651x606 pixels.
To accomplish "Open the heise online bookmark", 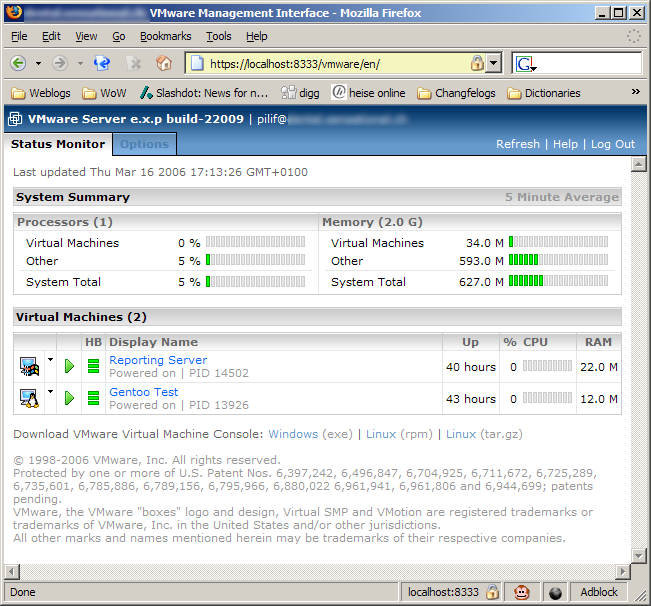I will [368, 93].
